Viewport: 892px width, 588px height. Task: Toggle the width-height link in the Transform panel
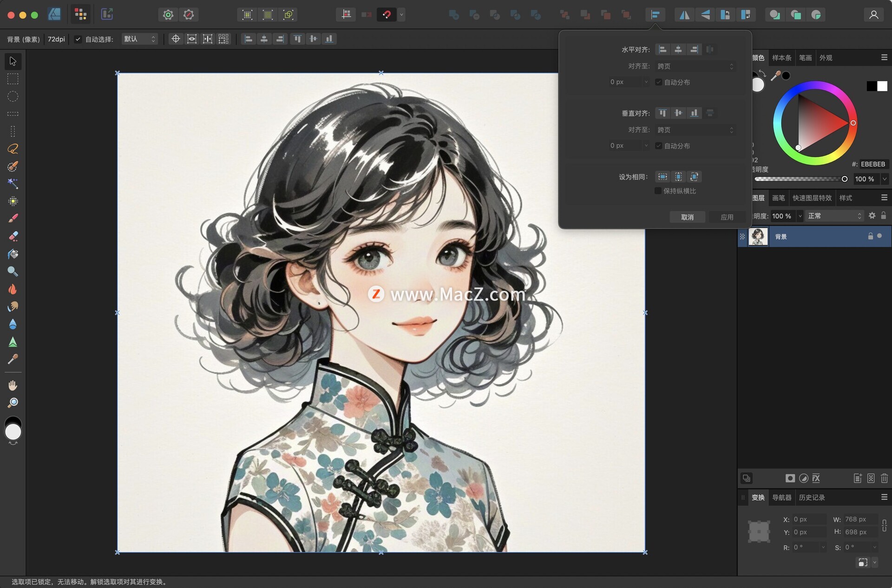point(884,525)
